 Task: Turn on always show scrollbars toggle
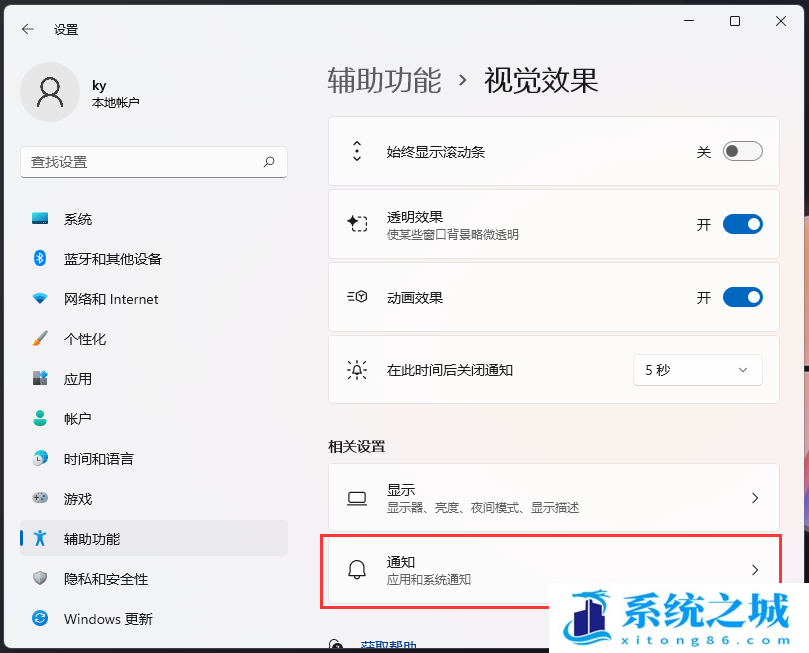[742, 151]
